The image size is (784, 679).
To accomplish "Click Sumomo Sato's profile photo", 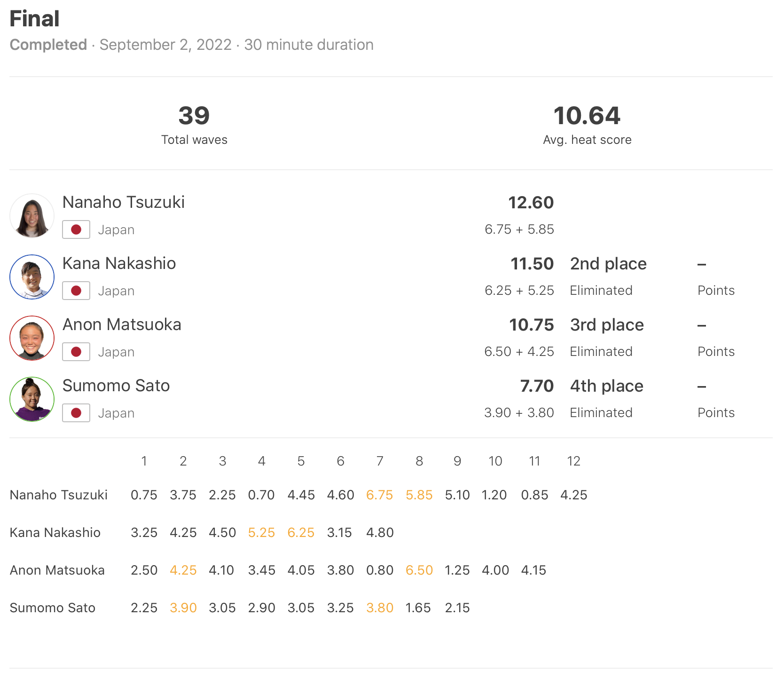I will 32,399.
